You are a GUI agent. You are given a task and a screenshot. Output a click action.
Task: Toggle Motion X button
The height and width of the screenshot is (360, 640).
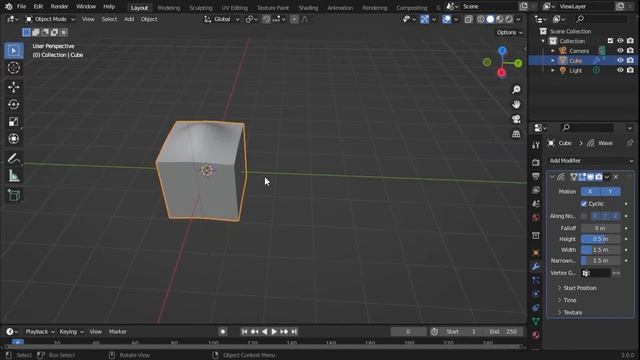590,191
